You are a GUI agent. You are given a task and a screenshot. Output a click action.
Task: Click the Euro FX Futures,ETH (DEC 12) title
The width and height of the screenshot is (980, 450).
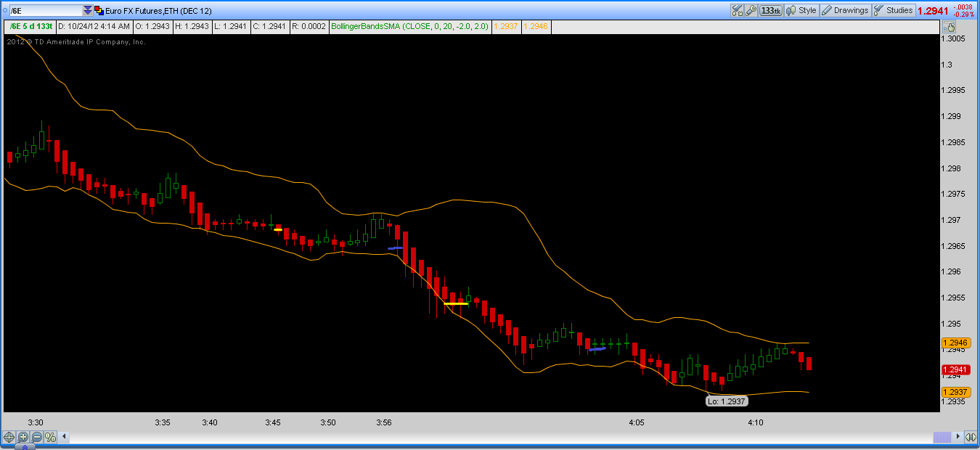(x=158, y=10)
